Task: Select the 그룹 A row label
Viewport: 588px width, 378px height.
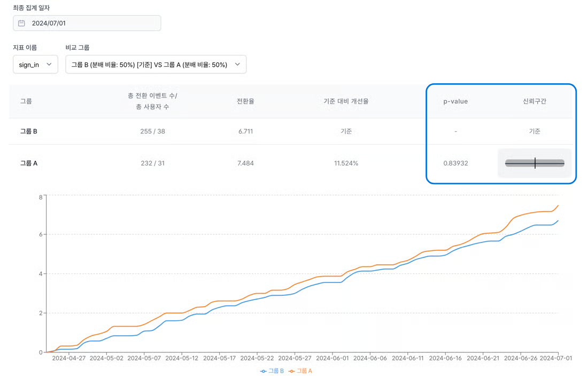Action: [29, 163]
